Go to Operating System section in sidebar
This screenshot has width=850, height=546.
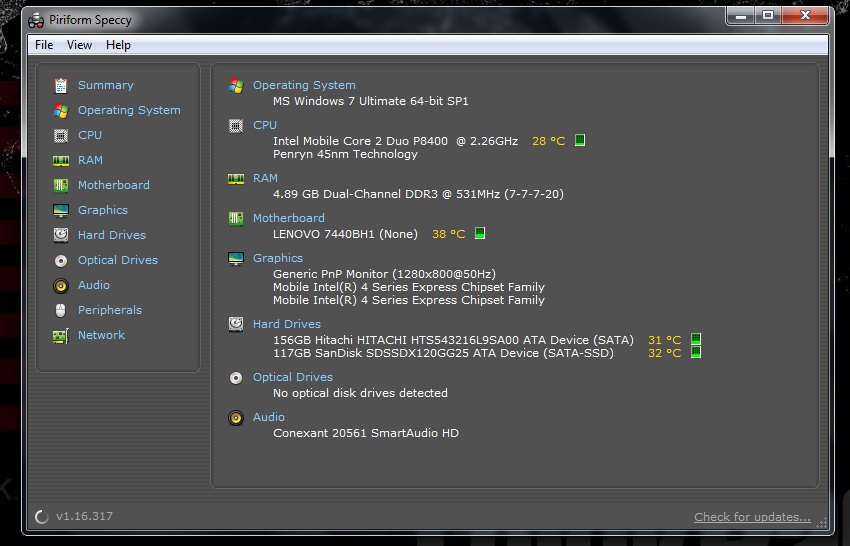129,110
